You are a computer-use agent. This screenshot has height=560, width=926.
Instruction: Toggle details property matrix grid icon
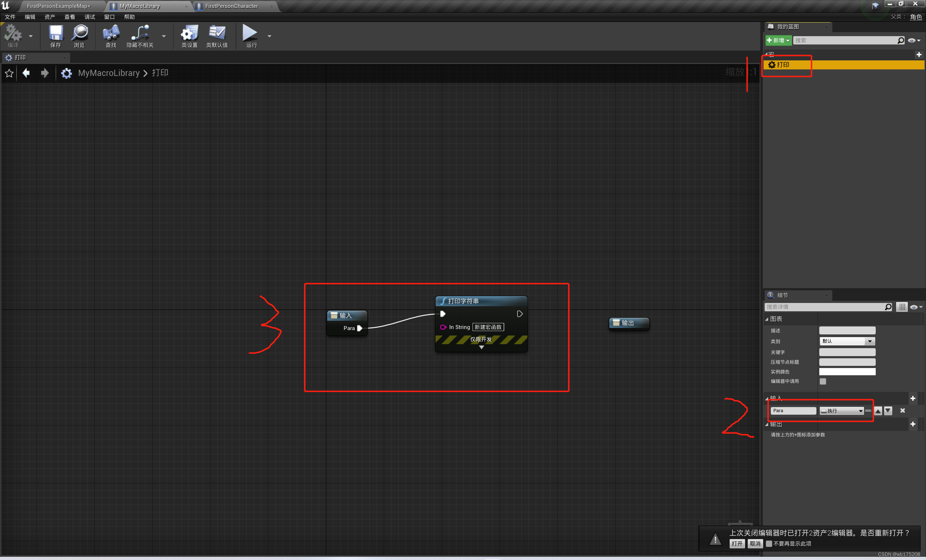[902, 307]
